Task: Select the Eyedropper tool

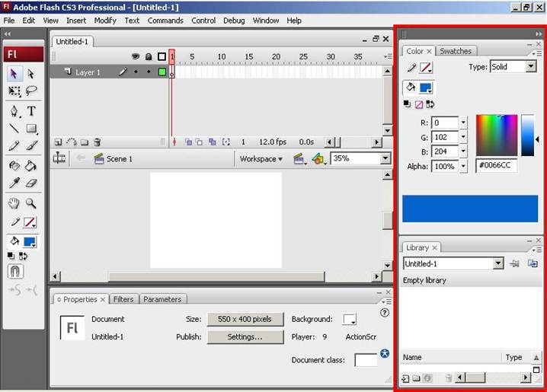Action: point(14,183)
